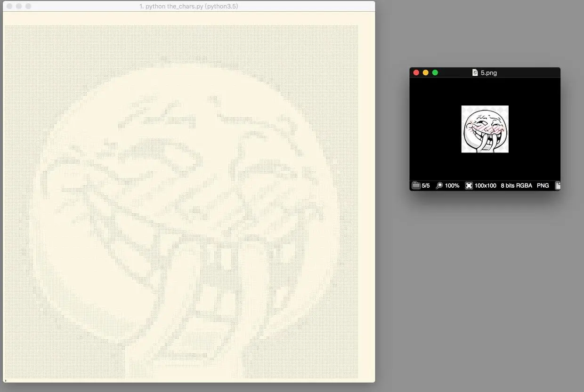
Task: Click the inactive close button of the terminal window
Action: (9, 6)
